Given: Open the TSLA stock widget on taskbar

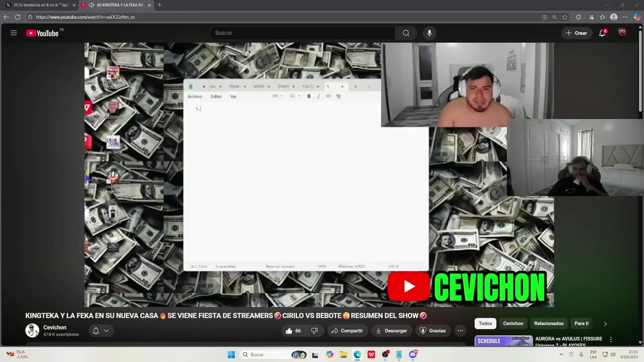Looking at the screenshot, I should click(x=17, y=354).
